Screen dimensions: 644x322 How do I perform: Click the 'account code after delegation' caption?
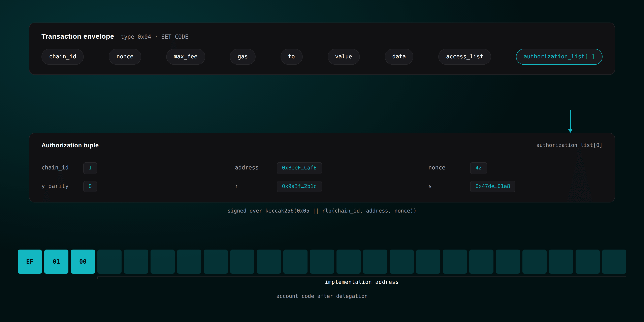coord(322,296)
